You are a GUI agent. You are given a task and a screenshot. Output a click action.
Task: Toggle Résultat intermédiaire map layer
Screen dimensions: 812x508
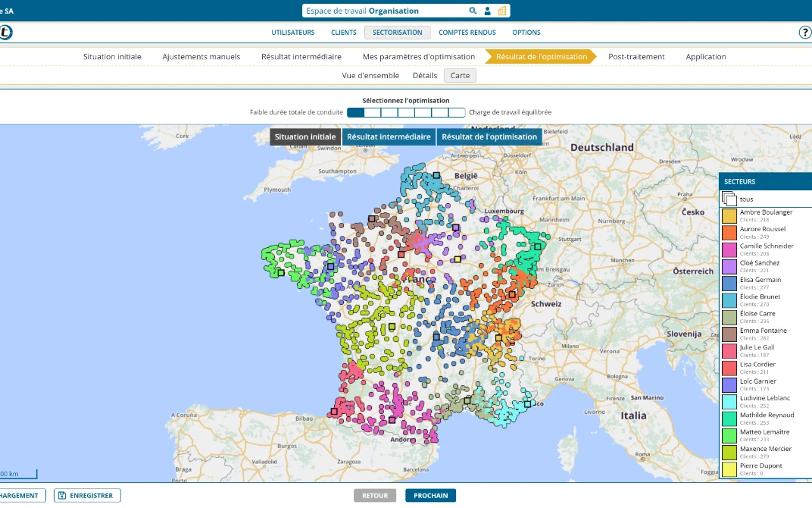pos(389,137)
